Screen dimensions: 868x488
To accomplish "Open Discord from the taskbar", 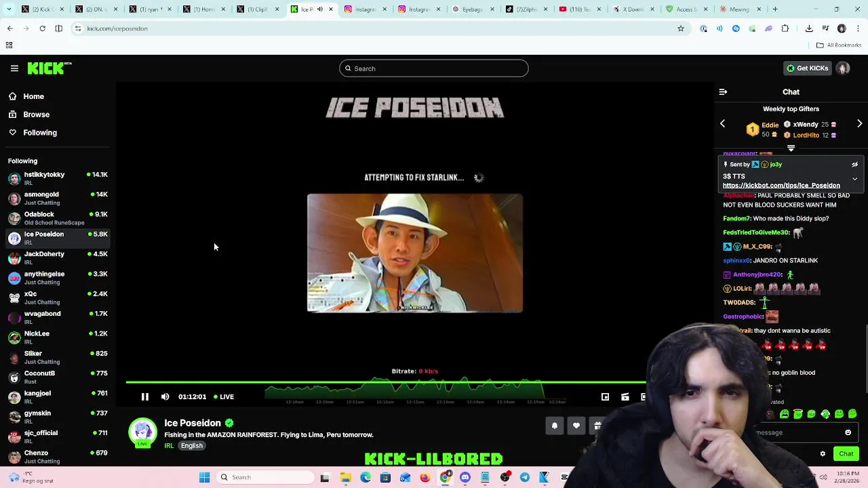I will click(465, 478).
